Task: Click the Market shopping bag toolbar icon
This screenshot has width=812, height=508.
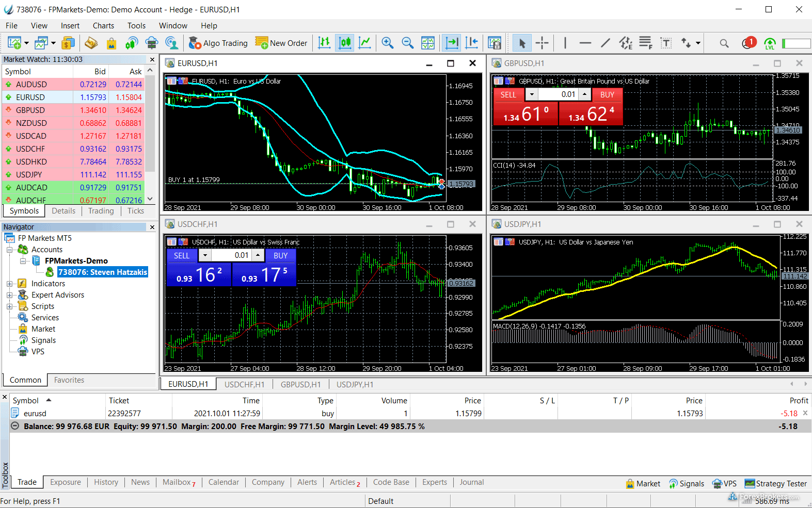Action: tap(111, 43)
